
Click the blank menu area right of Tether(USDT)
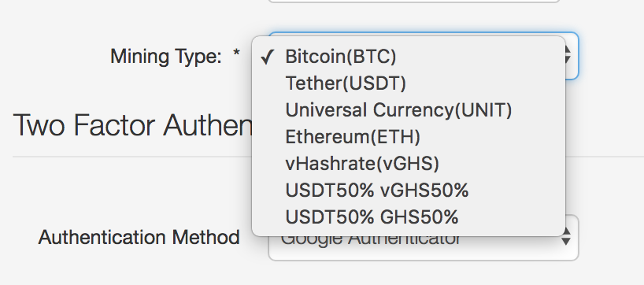pyautogui.click(x=485, y=83)
